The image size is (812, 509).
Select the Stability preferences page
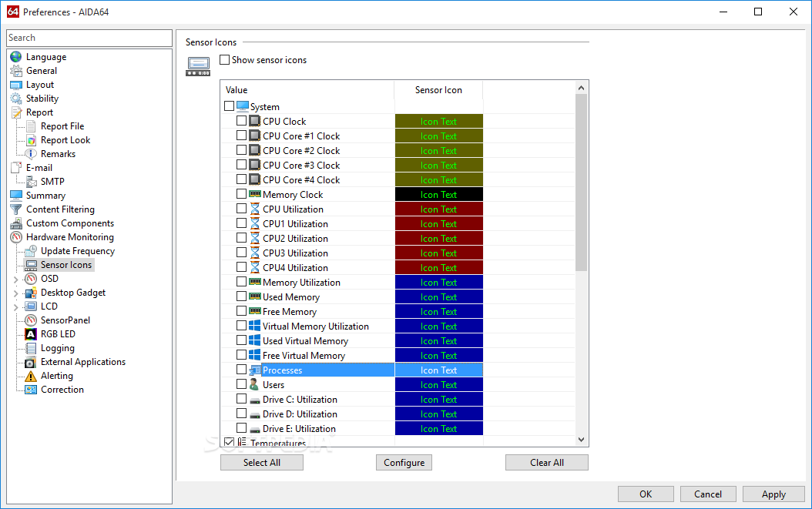[42, 99]
